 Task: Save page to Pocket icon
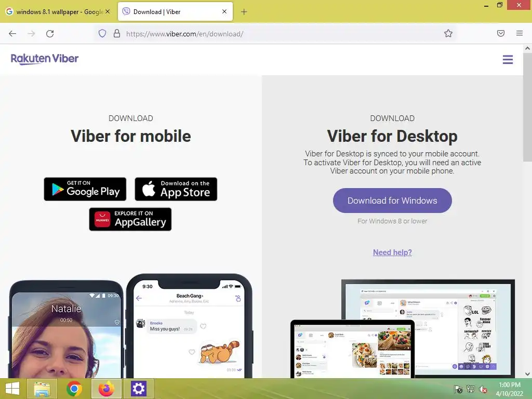(x=501, y=33)
